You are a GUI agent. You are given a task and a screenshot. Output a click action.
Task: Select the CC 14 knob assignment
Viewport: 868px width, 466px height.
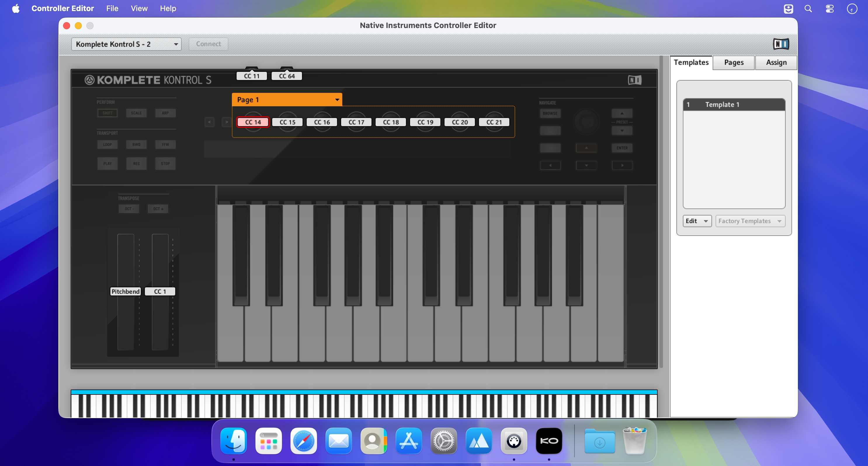point(253,122)
